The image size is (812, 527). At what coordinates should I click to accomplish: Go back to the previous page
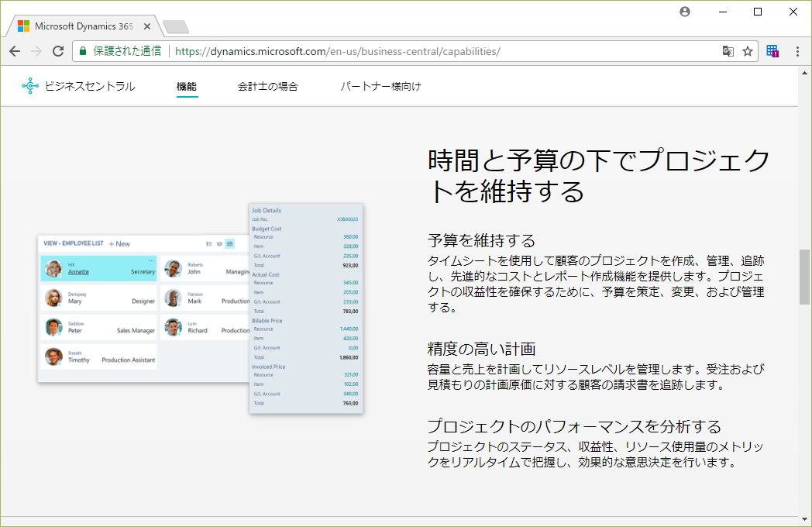coord(15,51)
